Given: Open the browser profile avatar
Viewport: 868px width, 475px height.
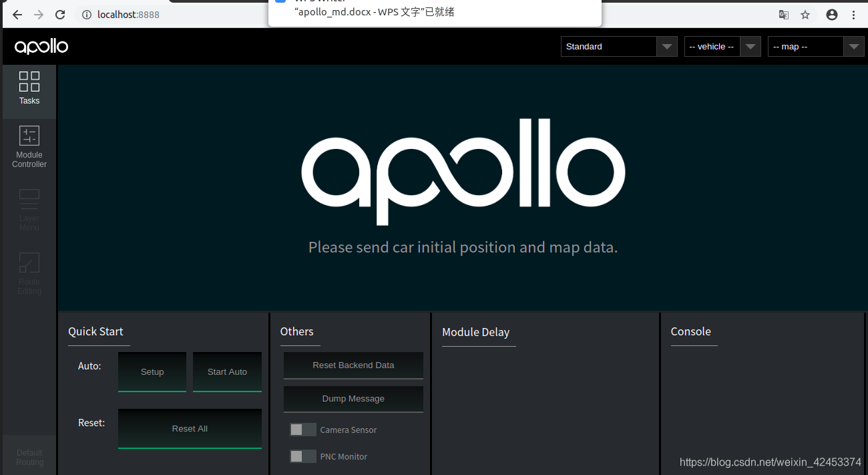Looking at the screenshot, I should coord(832,15).
